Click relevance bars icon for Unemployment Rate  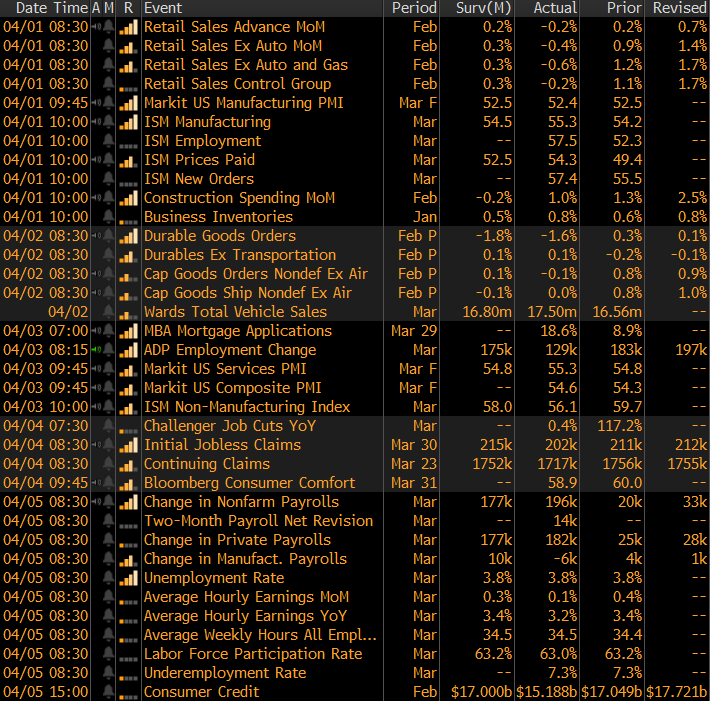(127, 578)
